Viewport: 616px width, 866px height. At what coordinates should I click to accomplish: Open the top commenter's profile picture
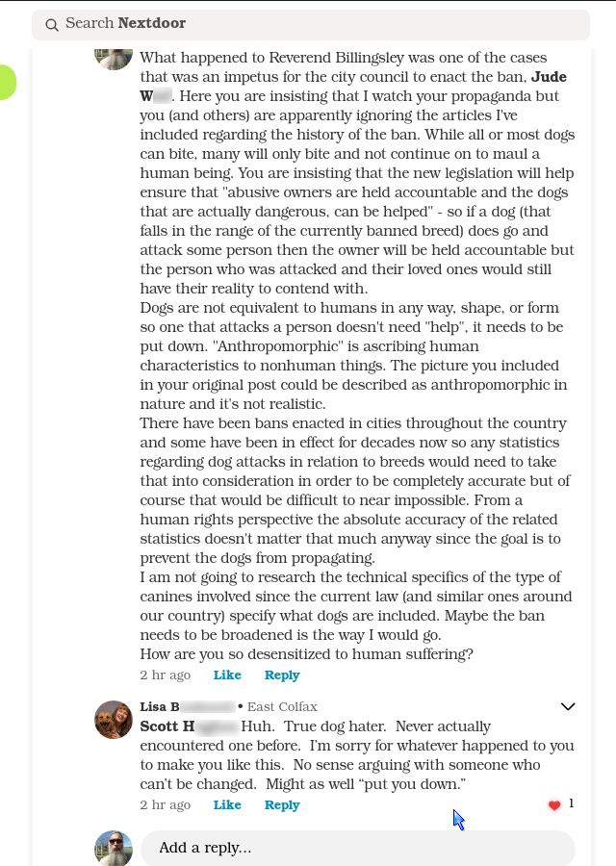click(114, 55)
